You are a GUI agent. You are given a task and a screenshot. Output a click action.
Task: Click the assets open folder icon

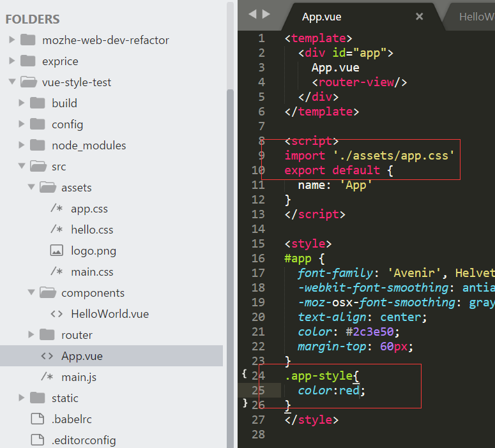48,187
